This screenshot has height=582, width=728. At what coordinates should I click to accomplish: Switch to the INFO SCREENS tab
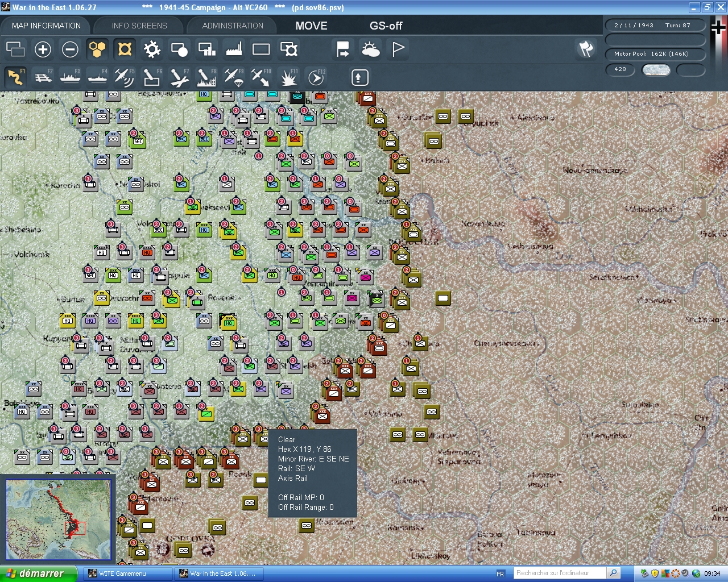(139, 26)
